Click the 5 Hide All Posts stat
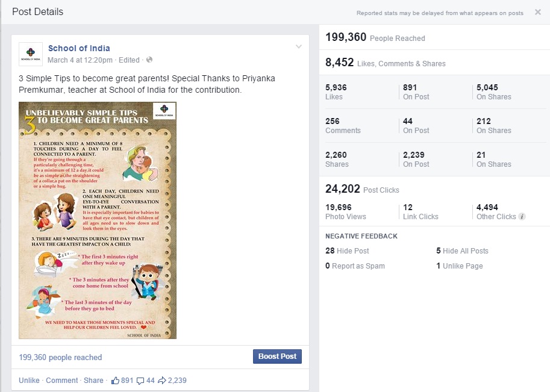 [x=462, y=251]
